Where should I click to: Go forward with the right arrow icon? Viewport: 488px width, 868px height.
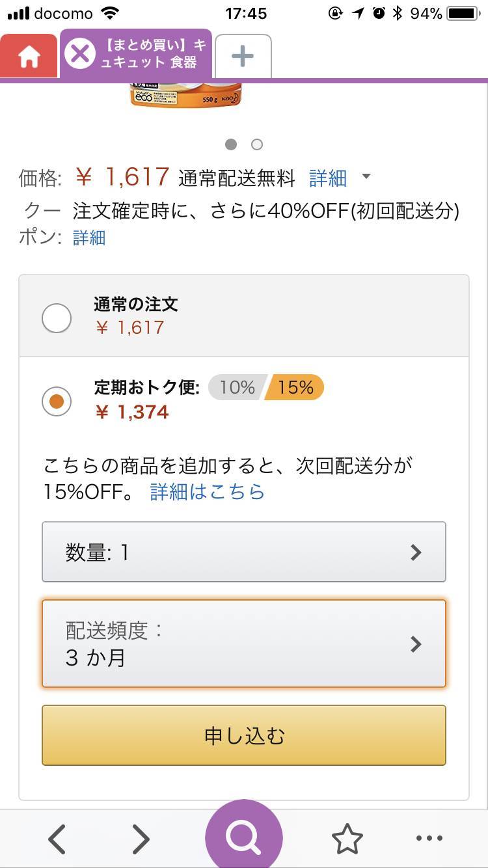pos(141,839)
